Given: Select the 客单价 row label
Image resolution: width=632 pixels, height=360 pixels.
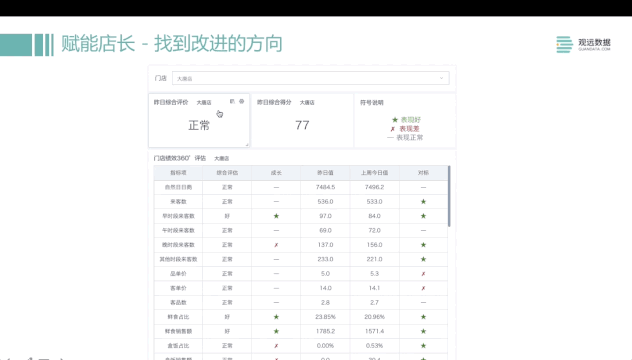Looking at the screenshot, I should [x=178, y=288].
